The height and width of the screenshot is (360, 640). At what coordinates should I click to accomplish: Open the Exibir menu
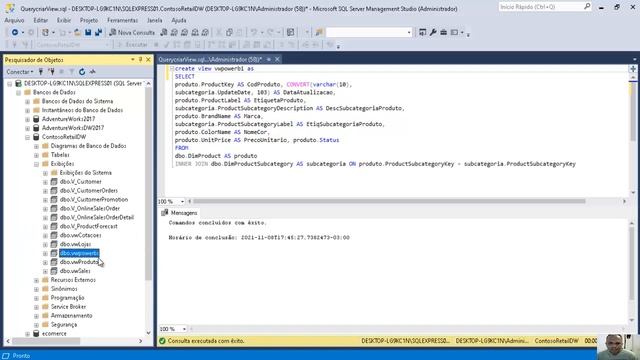(x=64, y=20)
